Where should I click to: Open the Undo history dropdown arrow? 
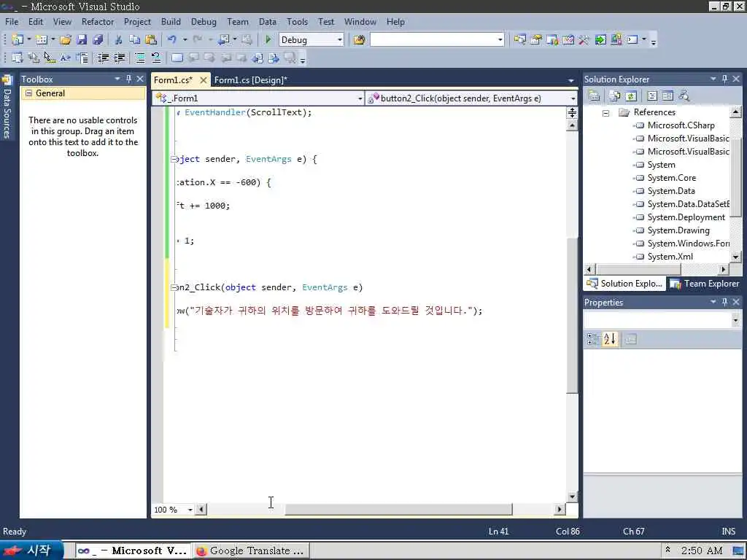pyautogui.click(x=185, y=40)
